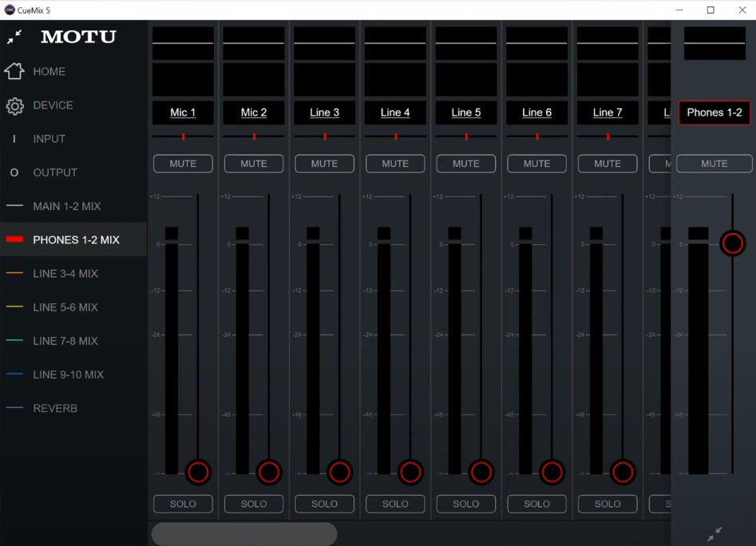Click the MOTU logo

pos(78,38)
